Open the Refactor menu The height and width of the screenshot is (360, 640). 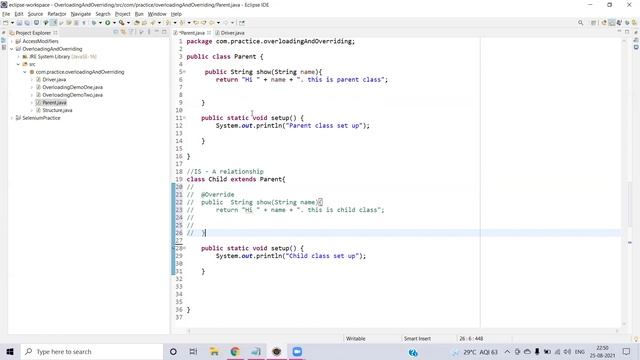point(57,14)
